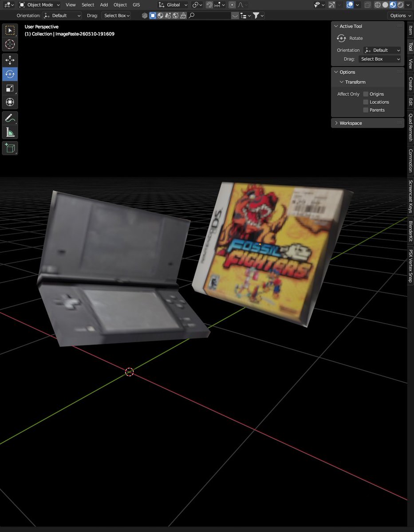Screen dimensions: 414x532
Task: Enable Affect Only Parents checkbox
Action: pos(366,110)
